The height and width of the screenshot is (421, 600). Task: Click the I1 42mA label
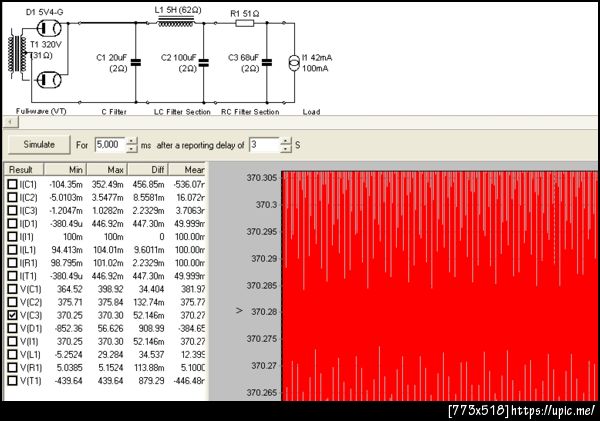coord(317,58)
